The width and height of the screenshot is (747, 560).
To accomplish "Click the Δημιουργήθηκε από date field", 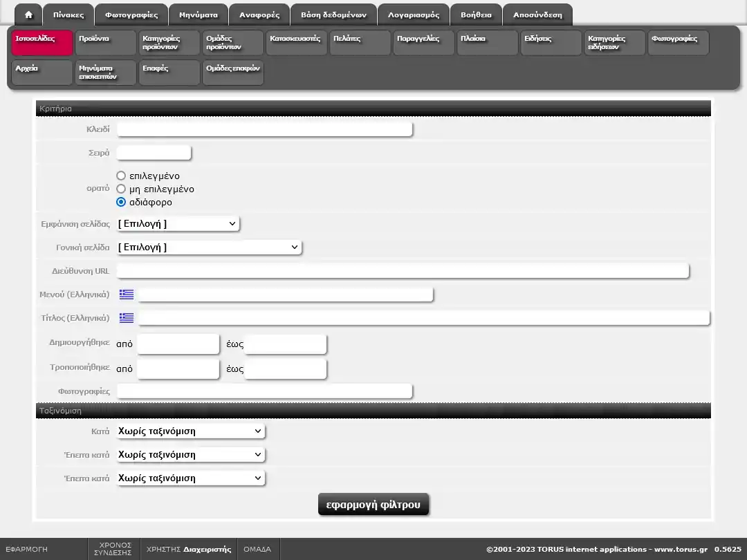I will pos(178,344).
